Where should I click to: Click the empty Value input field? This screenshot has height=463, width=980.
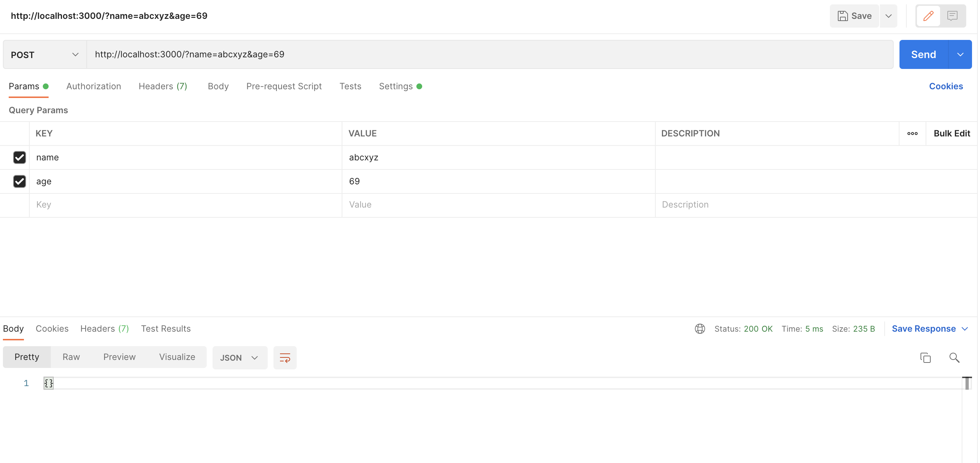click(498, 205)
